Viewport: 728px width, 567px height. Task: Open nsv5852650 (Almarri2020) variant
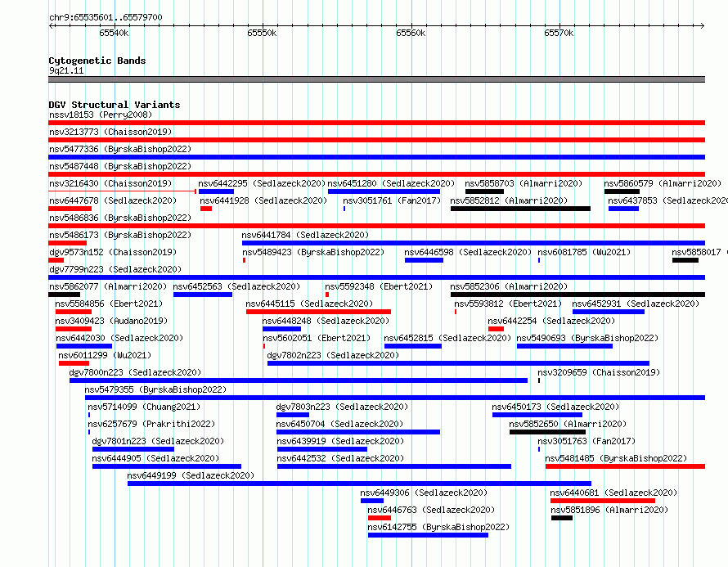click(568, 424)
